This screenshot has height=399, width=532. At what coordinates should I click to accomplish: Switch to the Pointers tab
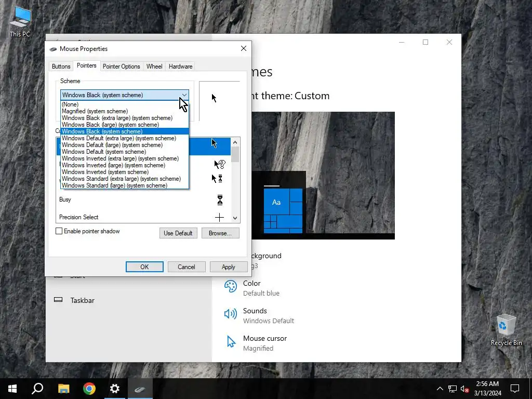(87, 65)
